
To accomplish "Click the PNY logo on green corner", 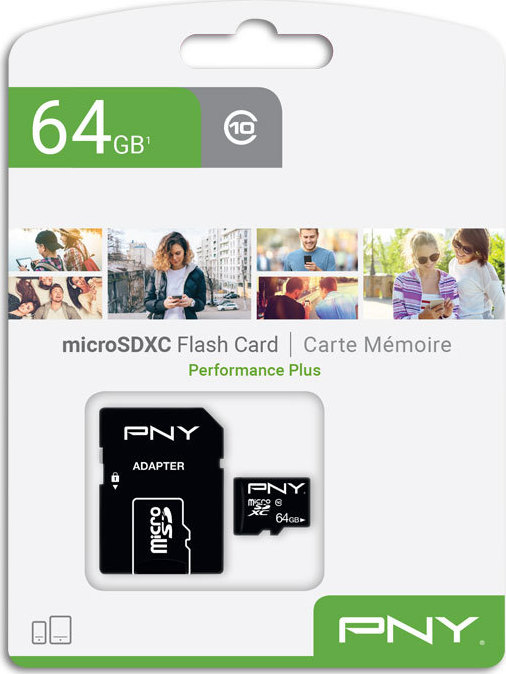I will pyautogui.click(x=408, y=630).
